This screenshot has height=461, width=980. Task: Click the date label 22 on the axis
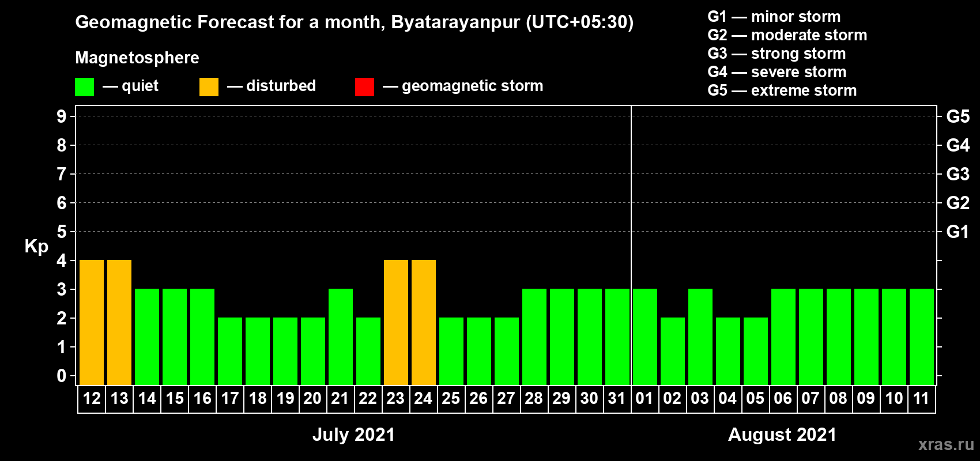(x=368, y=399)
